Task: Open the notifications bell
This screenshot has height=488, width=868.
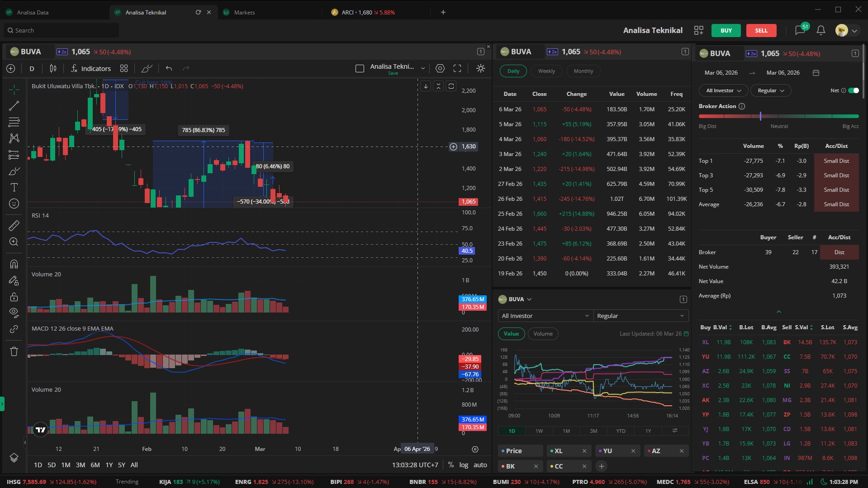Action: tap(821, 30)
